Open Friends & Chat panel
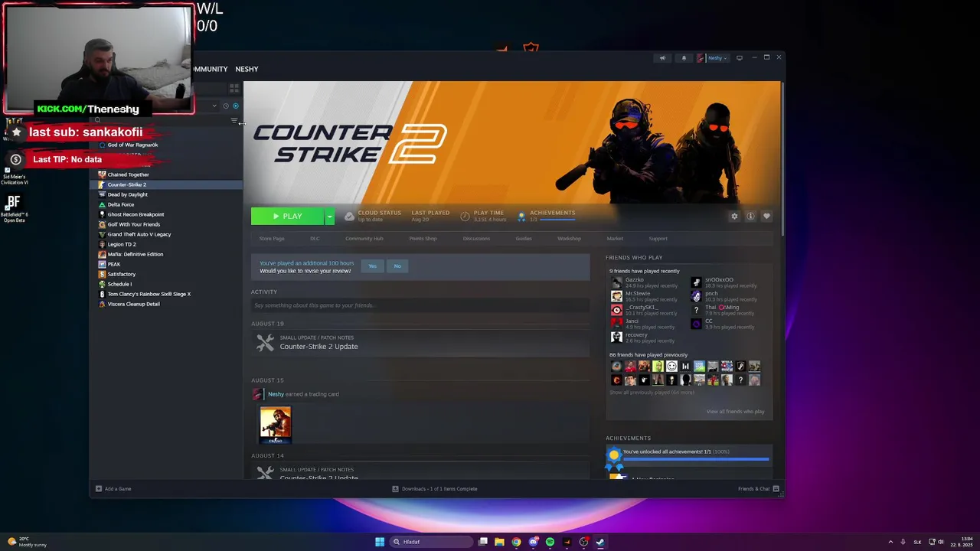 [759, 489]
